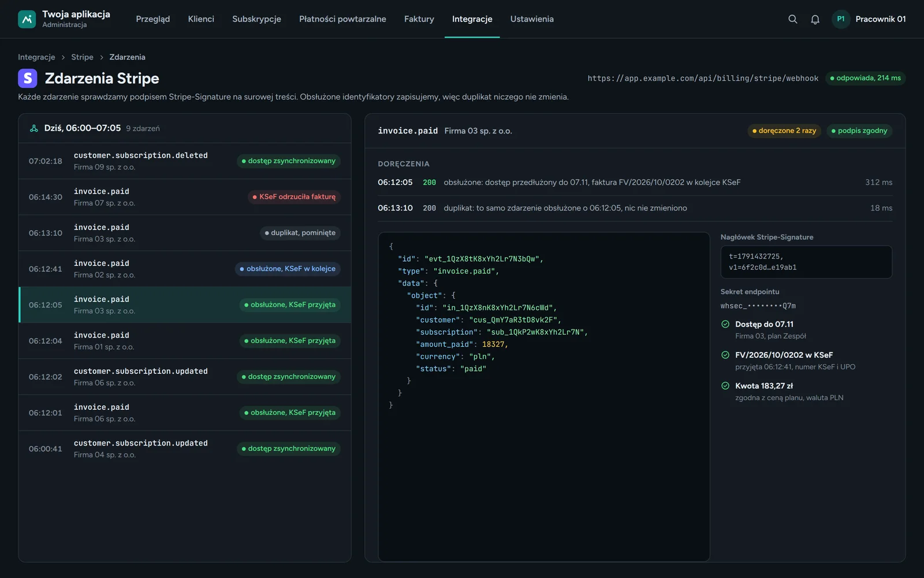Click check icon next to Dostęp do 07.11
This screenshot has width=924, height=578.
tap(725, 324)
